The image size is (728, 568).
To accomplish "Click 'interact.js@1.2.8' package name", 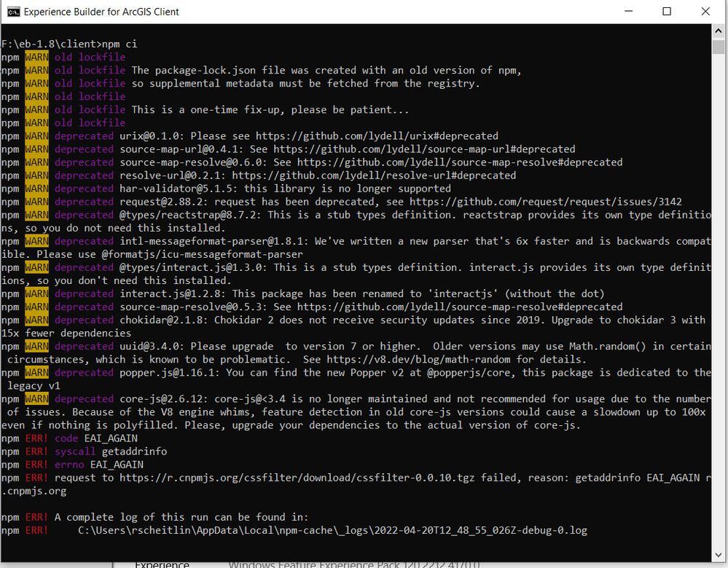I will pyautogui.click(x=173, y=293).
